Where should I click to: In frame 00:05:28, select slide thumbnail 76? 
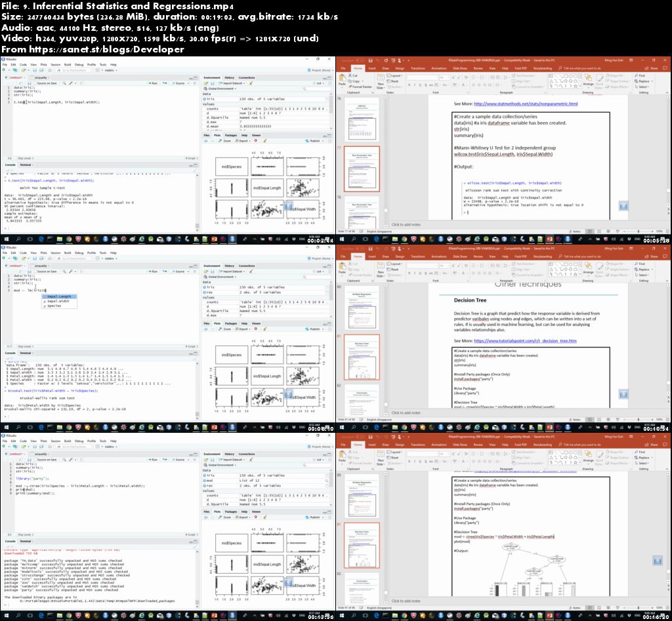(362, 119)
